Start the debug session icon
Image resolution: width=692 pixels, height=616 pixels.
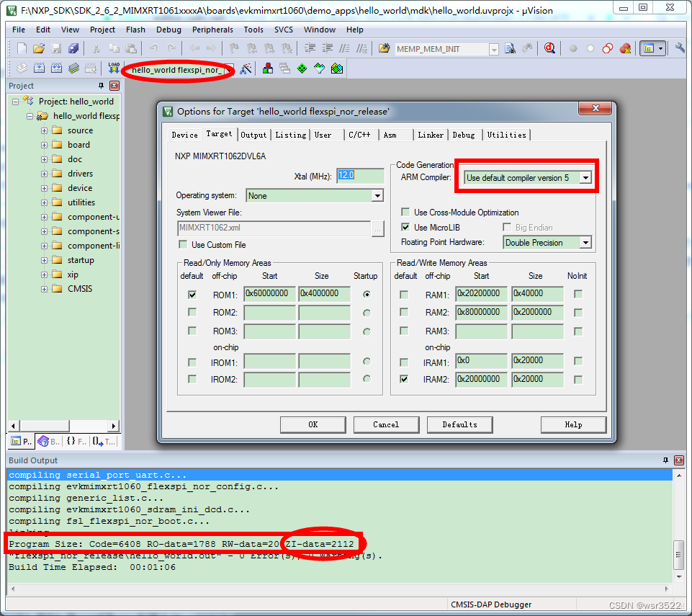[550, 48]
